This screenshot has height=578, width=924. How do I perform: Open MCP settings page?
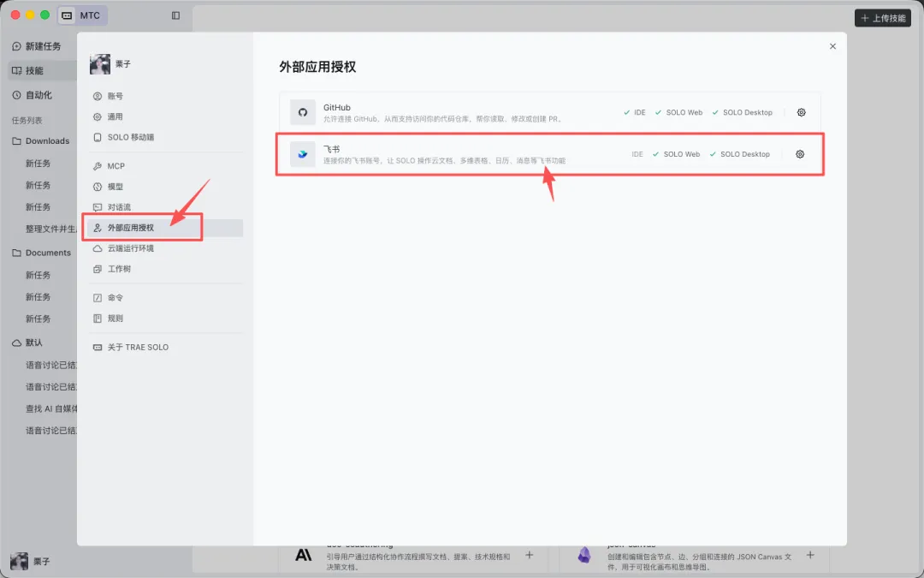165,166
